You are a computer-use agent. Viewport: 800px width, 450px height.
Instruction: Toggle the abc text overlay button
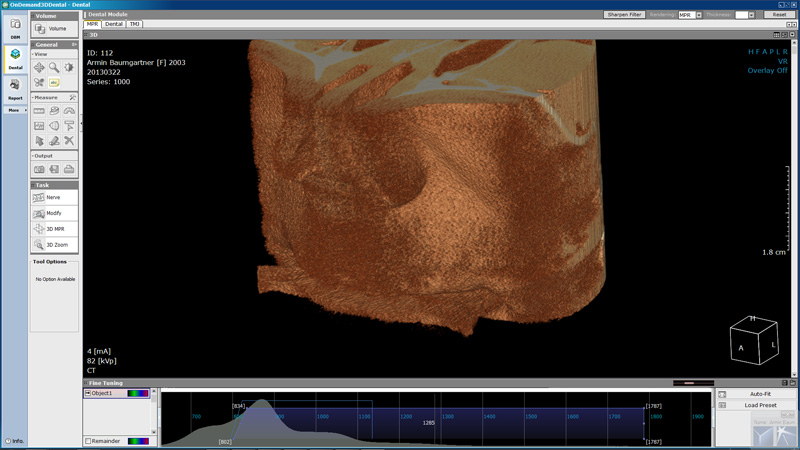[x=54, y=83]
